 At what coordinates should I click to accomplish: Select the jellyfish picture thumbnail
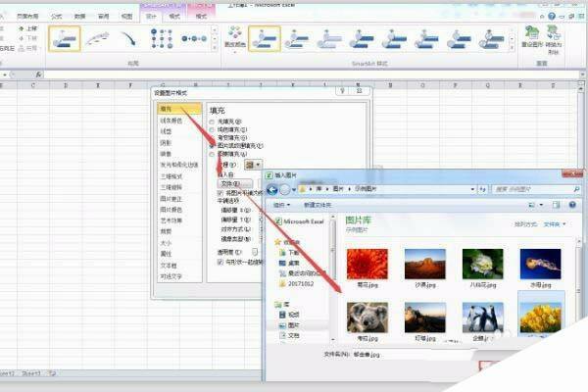click(540, 264)
